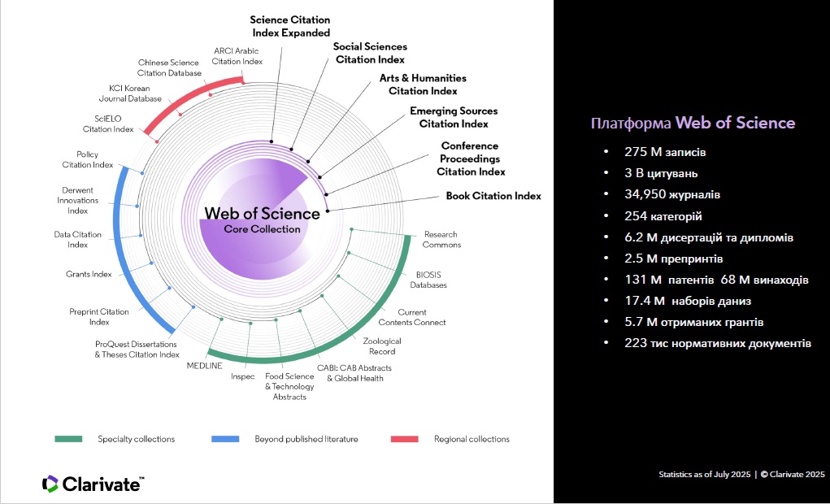Image resolution: width=830 pixels, height=504 pixels.
Task: Click the blue Beyond published literature swatch
Action: pos(225,439)
